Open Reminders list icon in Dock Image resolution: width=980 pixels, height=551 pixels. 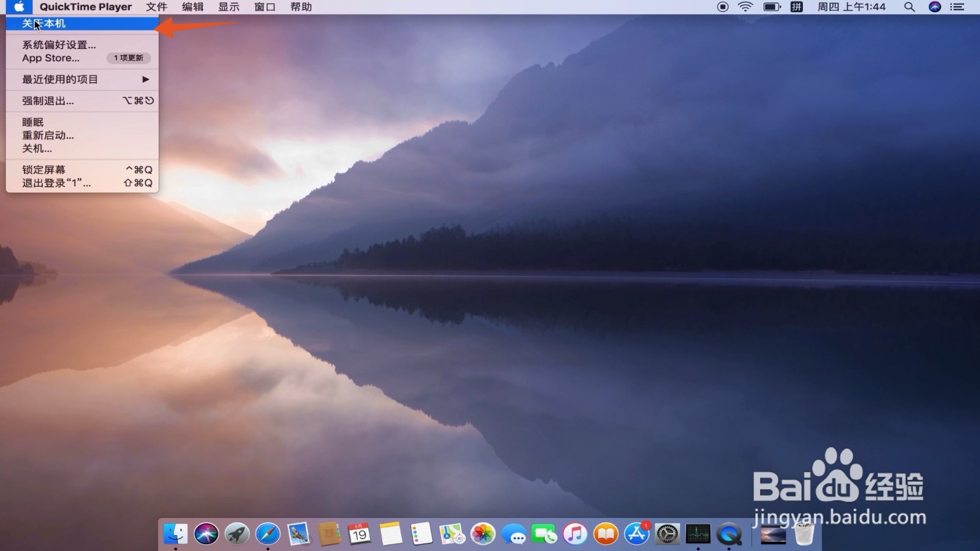[x=421, y=534]
